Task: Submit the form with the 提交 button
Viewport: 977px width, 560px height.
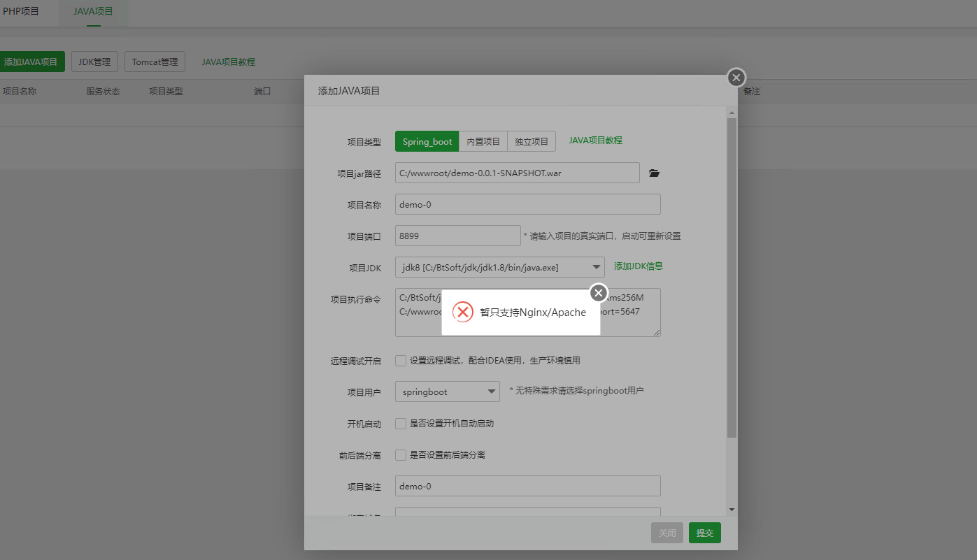Action: [705, 533]
